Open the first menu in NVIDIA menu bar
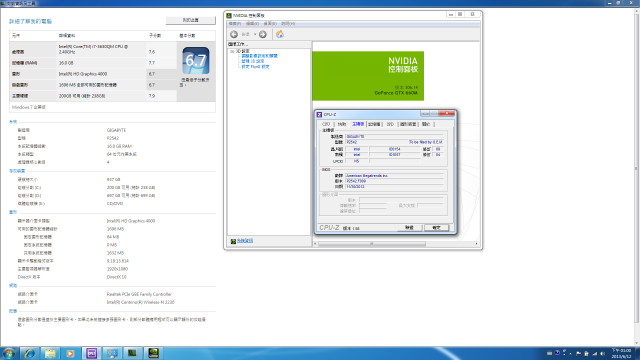640x360 pixels. pyautogui.click(x=235, y=24)
